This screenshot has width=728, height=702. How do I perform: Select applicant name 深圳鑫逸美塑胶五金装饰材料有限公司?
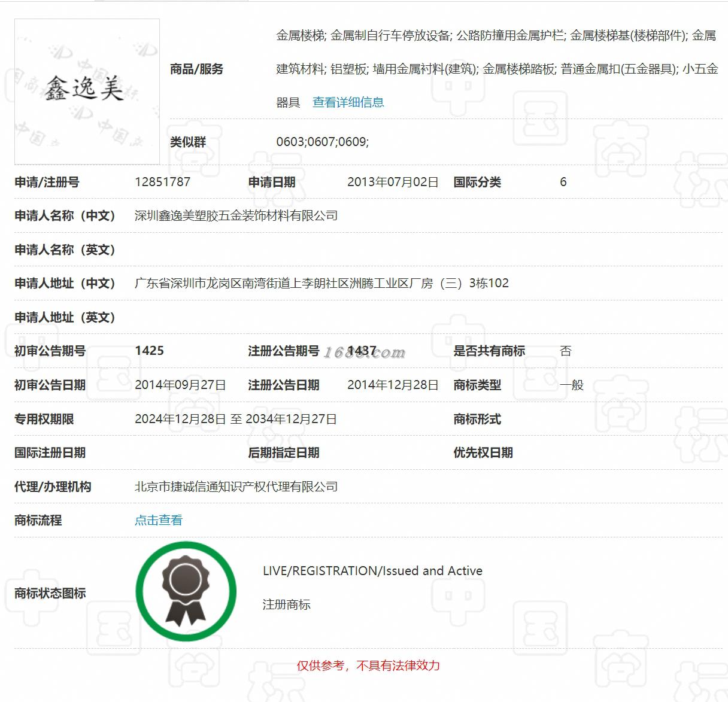[236, 215]
